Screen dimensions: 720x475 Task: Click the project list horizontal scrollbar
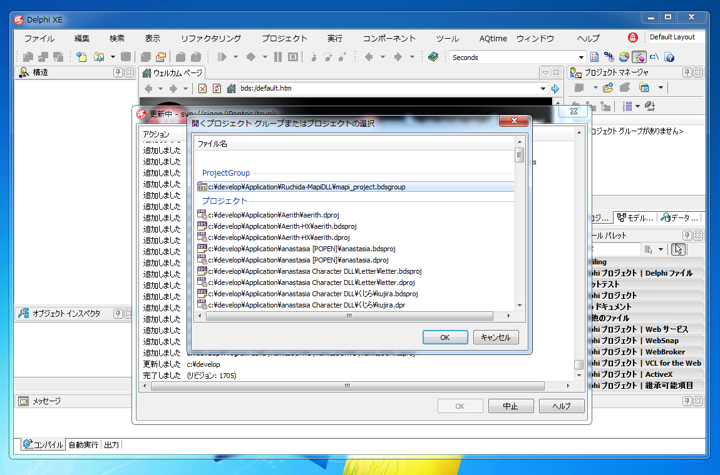[349, 316]
